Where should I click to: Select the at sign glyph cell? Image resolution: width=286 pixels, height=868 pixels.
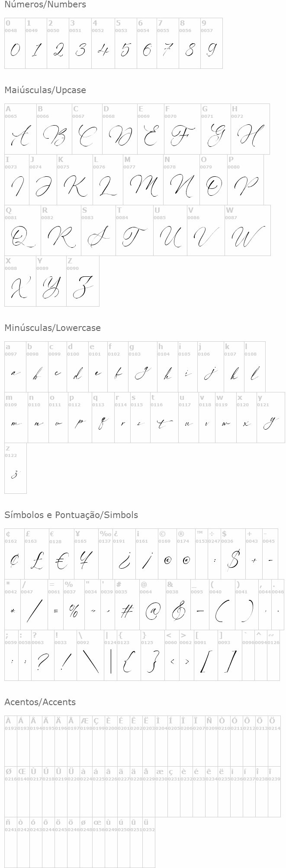coord(152,611)
